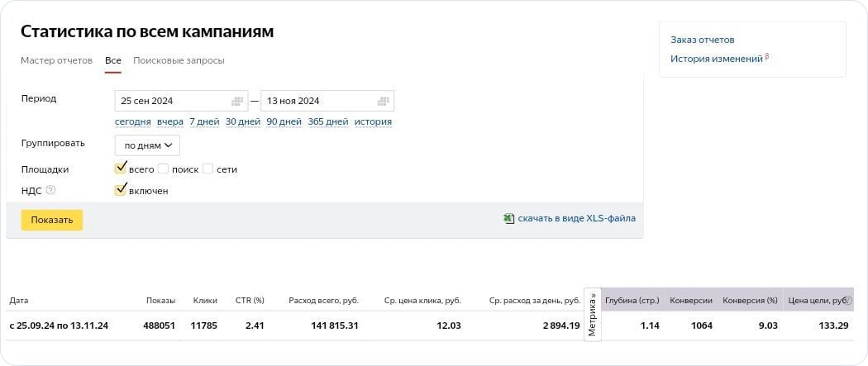Screen dimensions: 868x366
Task: Uncheck the НДС 'включен' checkbox
Action: pos(121,190)
